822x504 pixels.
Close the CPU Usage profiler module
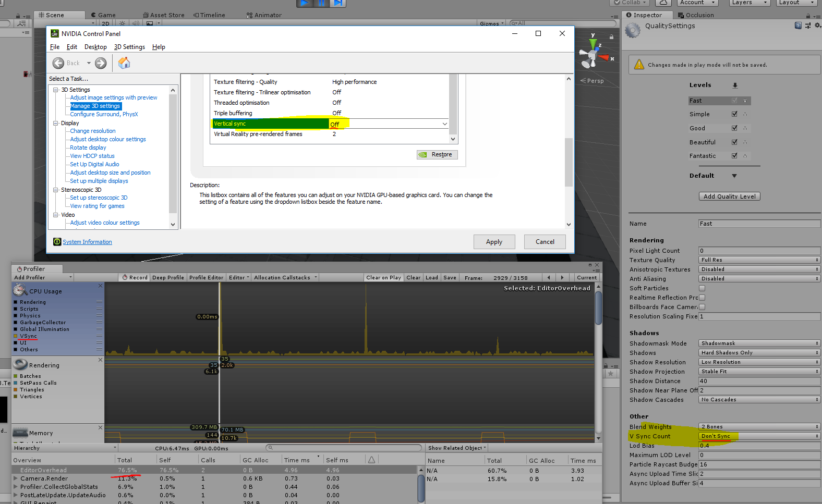[x=101, y=286]
